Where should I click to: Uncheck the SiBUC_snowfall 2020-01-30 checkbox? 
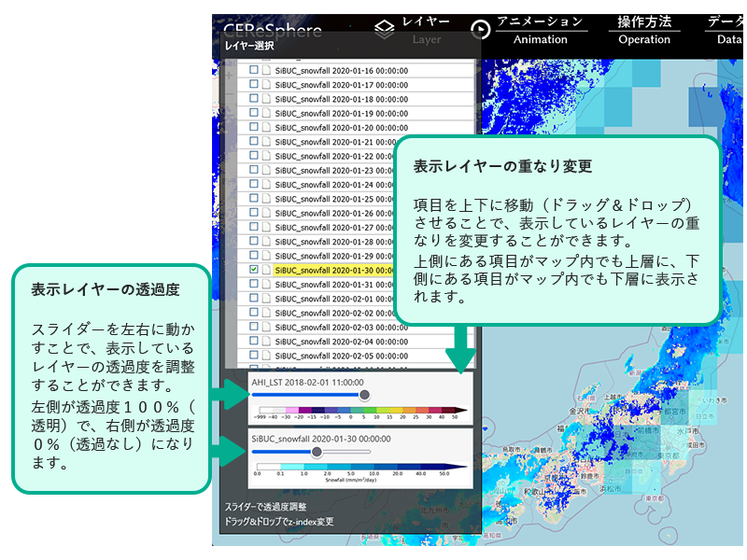pos(254,270)
